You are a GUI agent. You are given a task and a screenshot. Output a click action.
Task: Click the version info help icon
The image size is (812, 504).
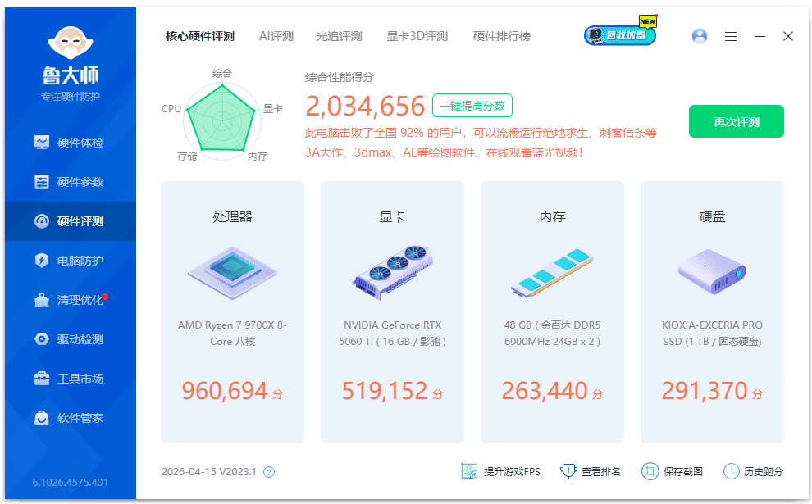coord(269,472)
